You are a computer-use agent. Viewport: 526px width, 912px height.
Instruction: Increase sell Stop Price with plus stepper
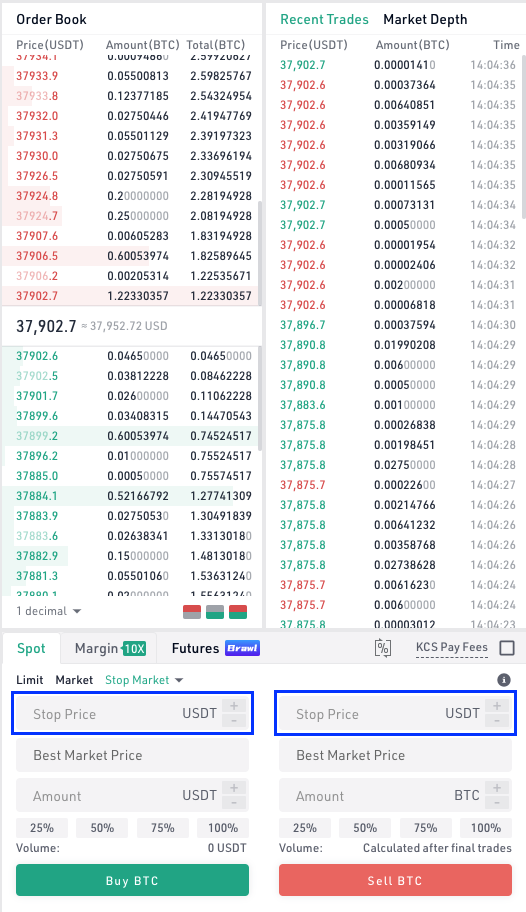coord(497,706)
